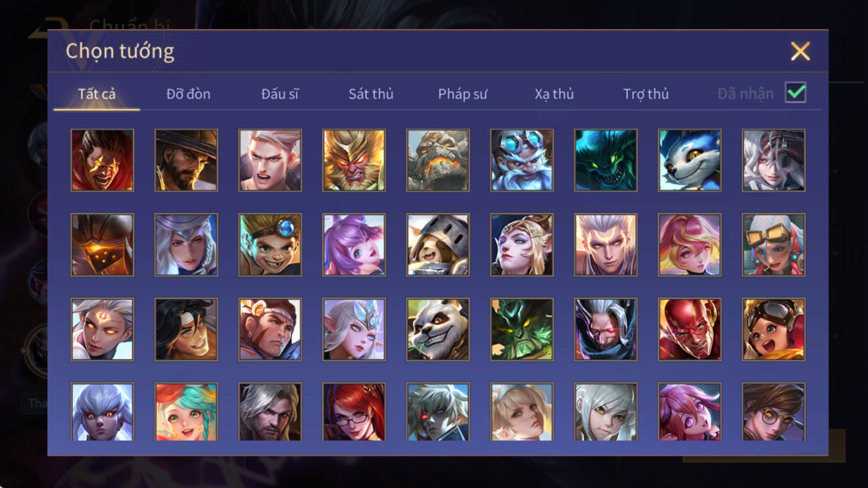Close the Chọn tướng dialog
The width and height of the screenshot is (868, 488).
tap(800, 51)
